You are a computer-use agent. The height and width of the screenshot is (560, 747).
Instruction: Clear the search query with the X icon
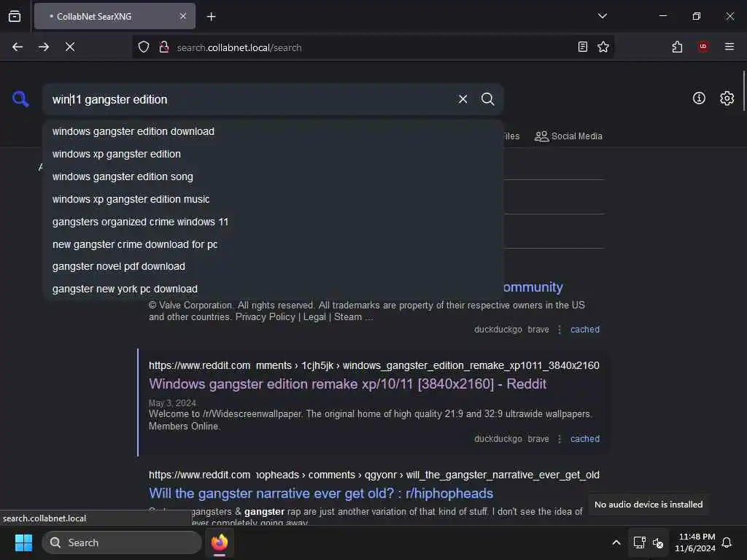[462, 99]
